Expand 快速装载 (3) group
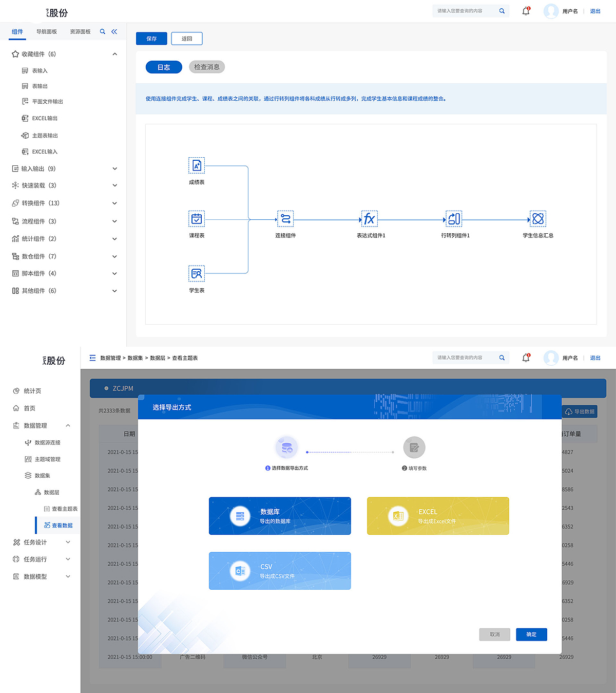616x693 pixels. (114, 185)
